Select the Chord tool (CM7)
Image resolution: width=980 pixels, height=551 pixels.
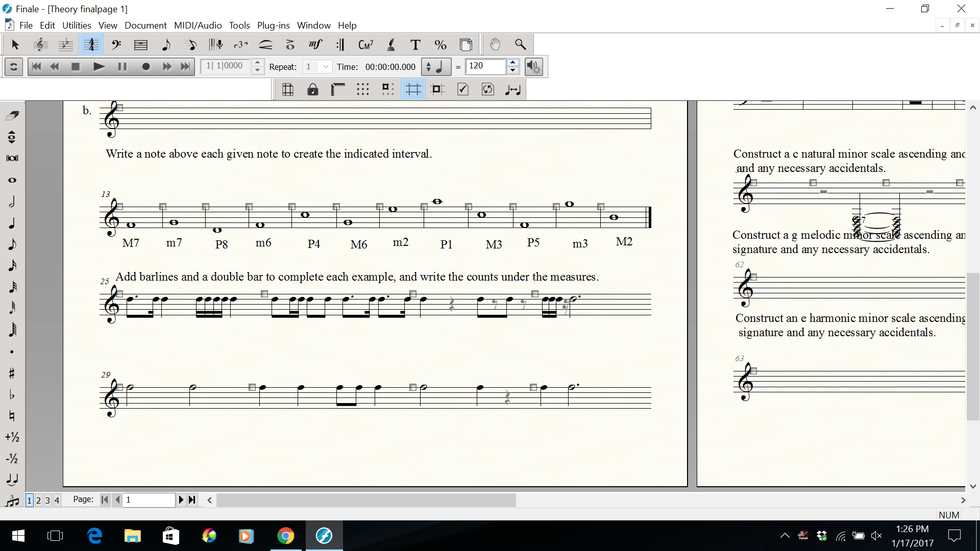point(365,45)
